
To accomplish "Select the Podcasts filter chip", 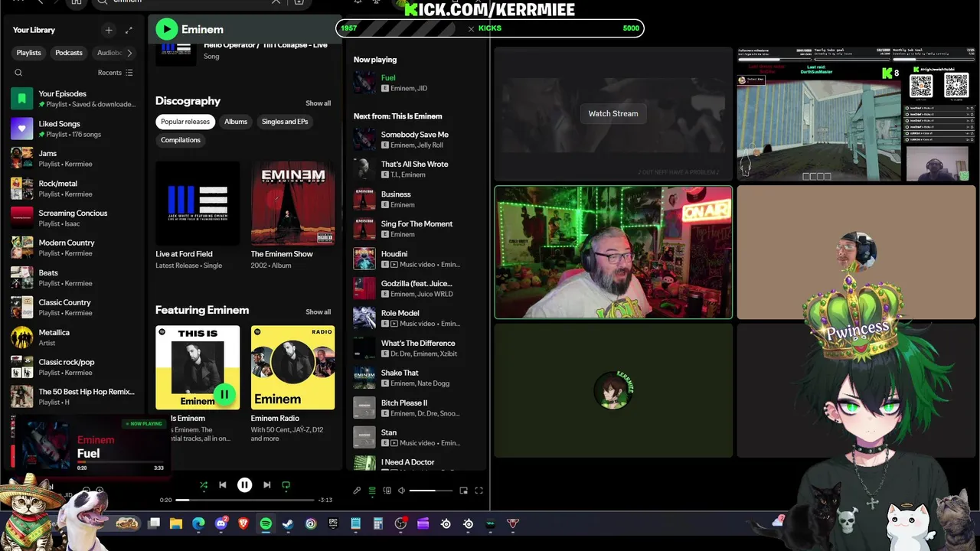I will 69,53.
